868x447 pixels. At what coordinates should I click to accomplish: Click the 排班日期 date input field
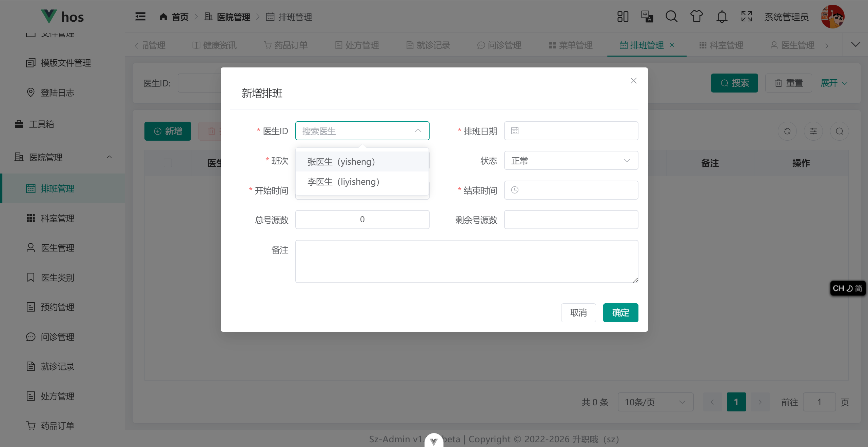coord(571,131)
